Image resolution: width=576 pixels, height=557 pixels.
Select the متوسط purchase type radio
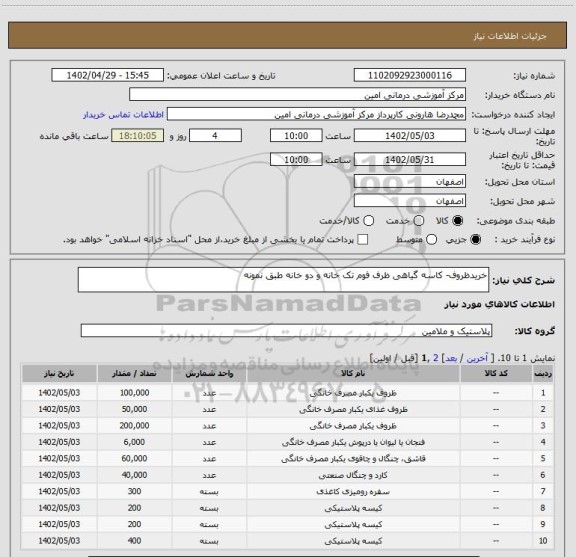click(431, 240)
